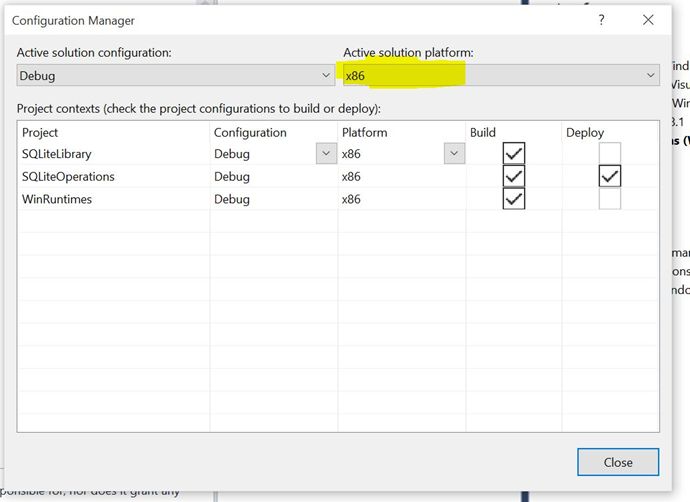The width and height of the screenshot is (690, 502).
Task: Open the Active solution configuration dropdown
Action: tap(176, 75)
